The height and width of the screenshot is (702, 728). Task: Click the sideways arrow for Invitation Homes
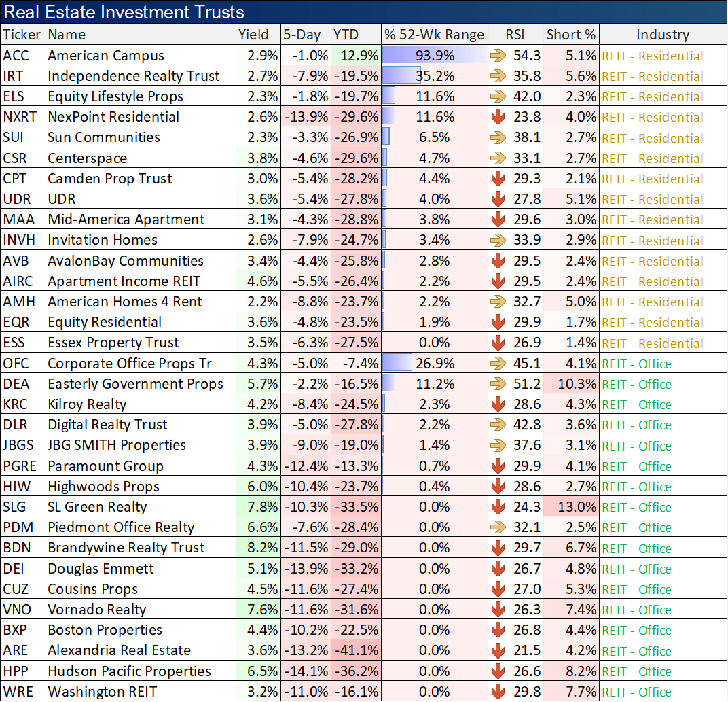tap(498, 240)
